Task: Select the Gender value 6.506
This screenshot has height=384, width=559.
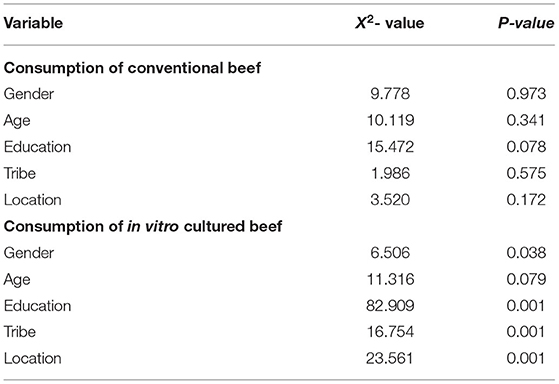Action: point(390,253)
